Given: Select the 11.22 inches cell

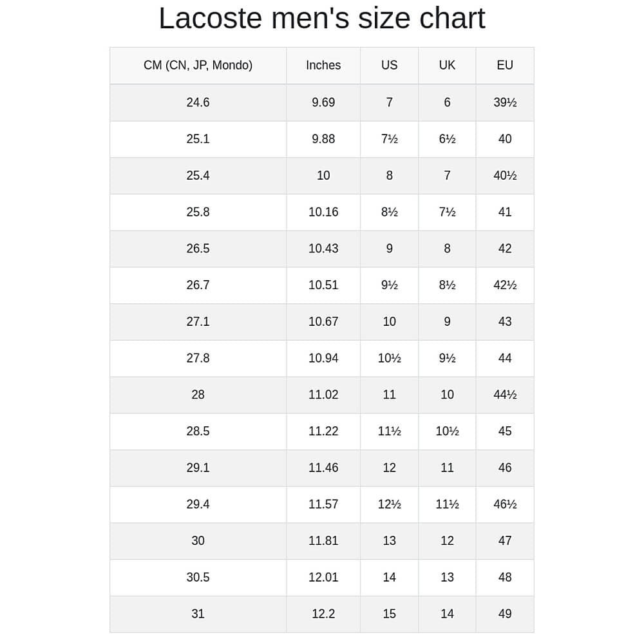Looking at the screenshot, I should [x=323, y=431].
